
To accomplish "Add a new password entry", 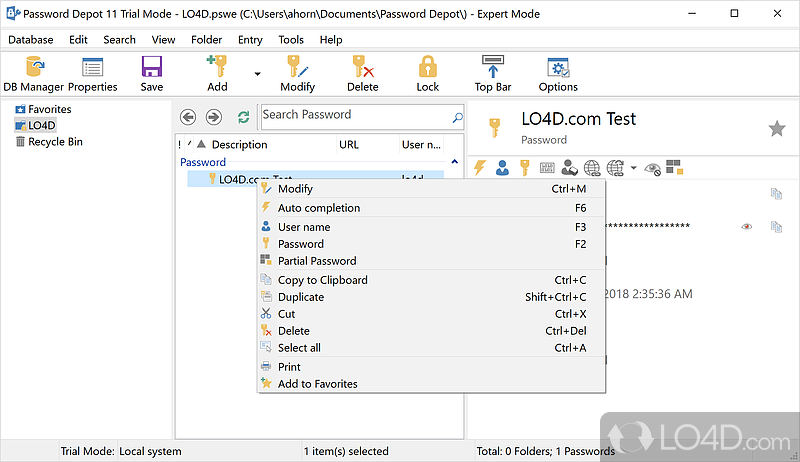I will click(x=217, y=74).
